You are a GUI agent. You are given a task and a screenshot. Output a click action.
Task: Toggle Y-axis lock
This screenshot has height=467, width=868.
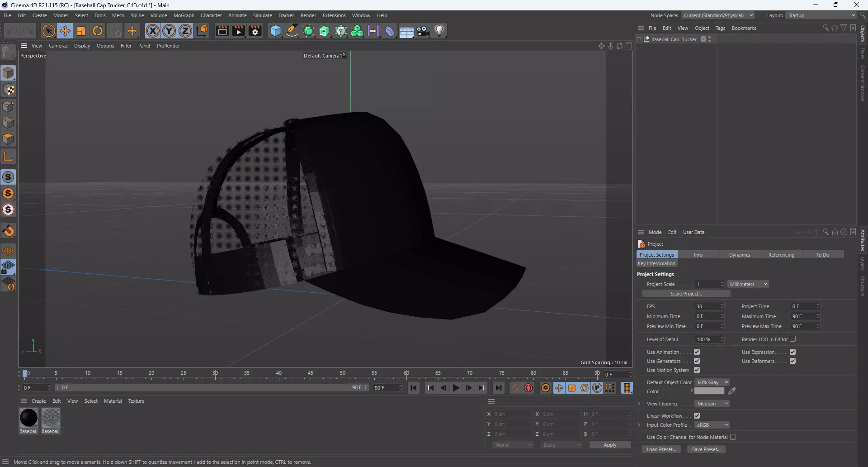(x=169, y=31)
